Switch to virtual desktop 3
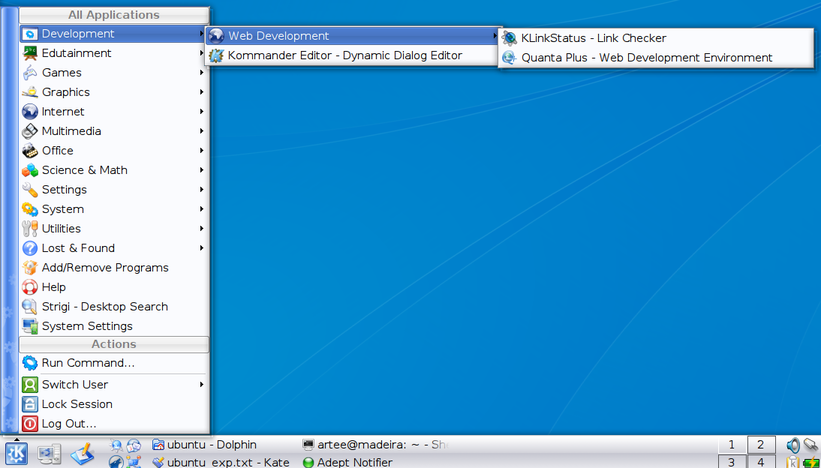Screen dimensions: 821x468 [731, 462]
